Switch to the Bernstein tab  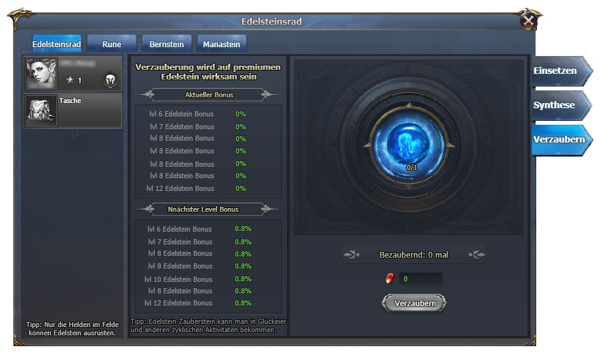[166, 45]
